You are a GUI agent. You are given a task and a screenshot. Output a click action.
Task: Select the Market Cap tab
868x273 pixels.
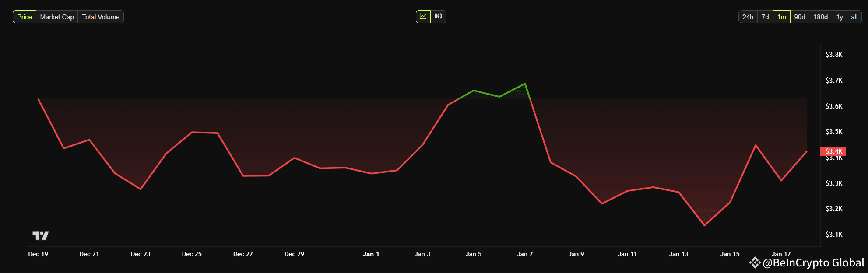click(57, 17)
